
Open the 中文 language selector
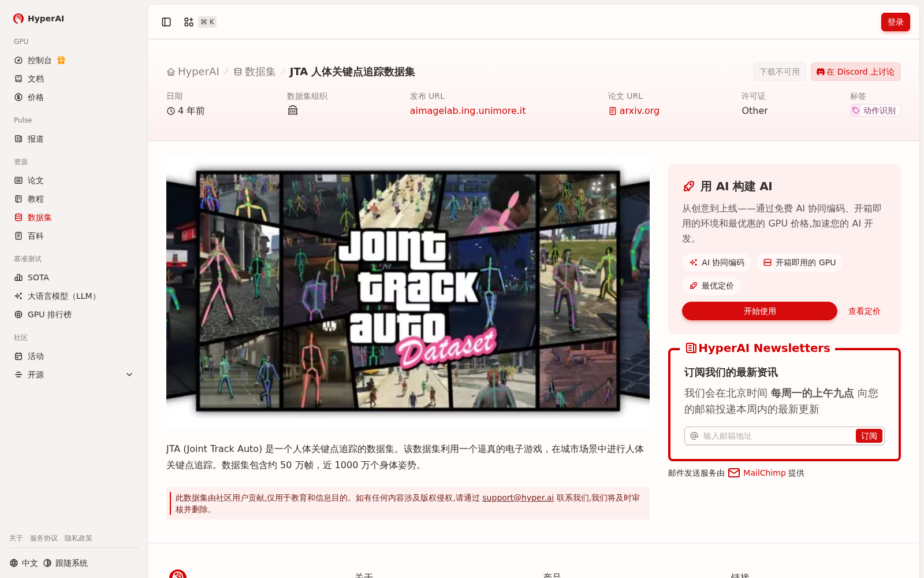pos(24,563)
